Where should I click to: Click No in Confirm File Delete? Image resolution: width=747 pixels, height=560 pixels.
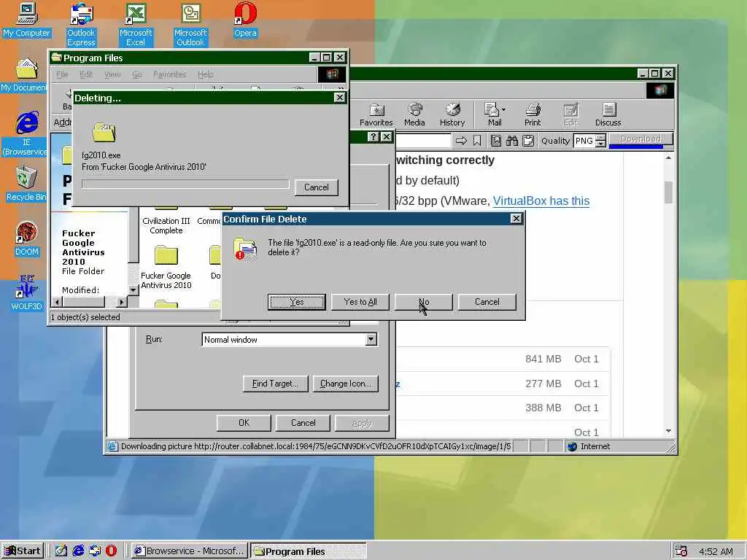point(424,302)
